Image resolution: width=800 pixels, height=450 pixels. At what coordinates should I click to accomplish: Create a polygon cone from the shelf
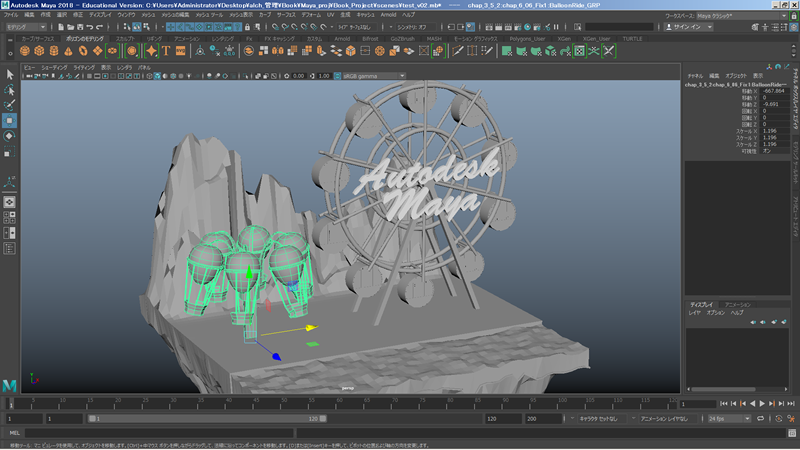[x=68, y=51]
